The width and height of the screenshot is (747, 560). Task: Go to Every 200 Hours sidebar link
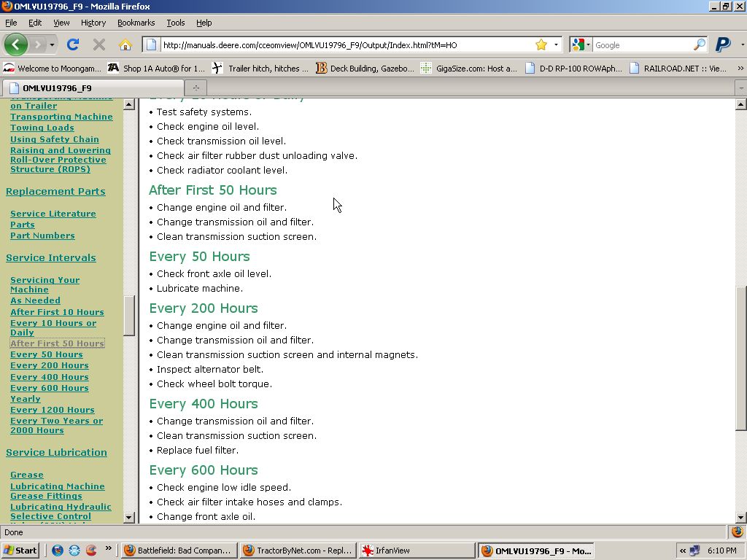tap(50, 366)
